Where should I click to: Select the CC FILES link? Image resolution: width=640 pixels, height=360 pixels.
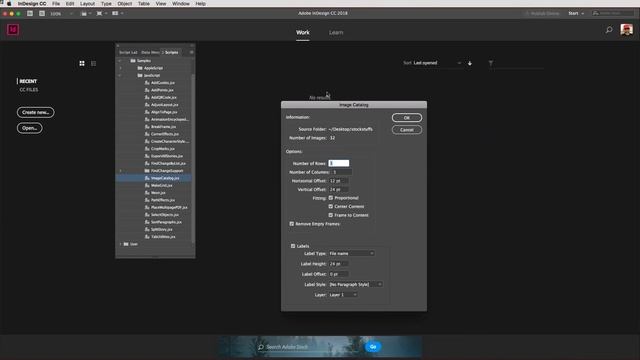coord(29,90)
